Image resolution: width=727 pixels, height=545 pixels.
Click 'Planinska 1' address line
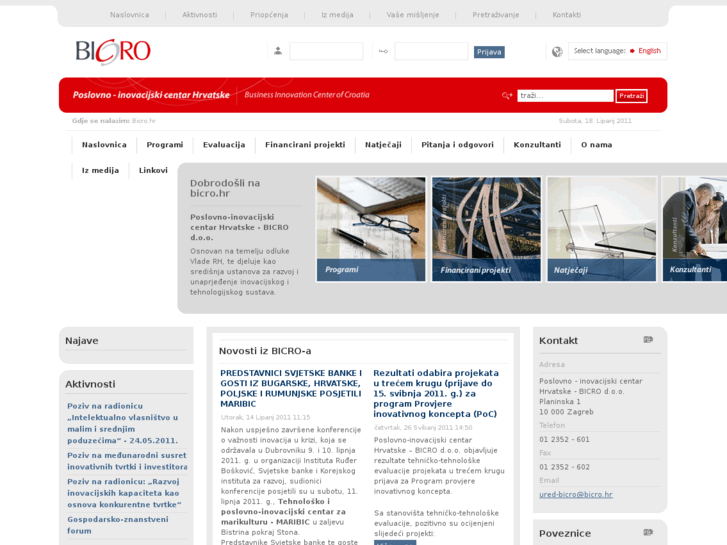point(559,402)
